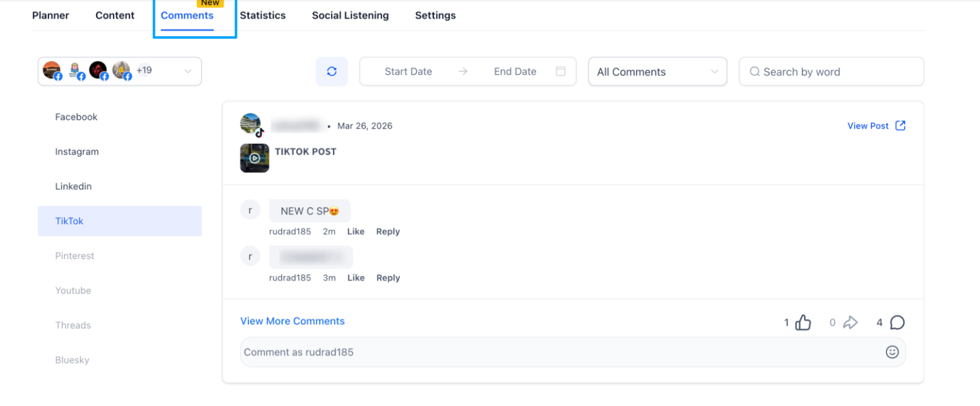Open the emoji picker smiley icon
This screenshot has height=406, width=980.
tap(892, 352)
